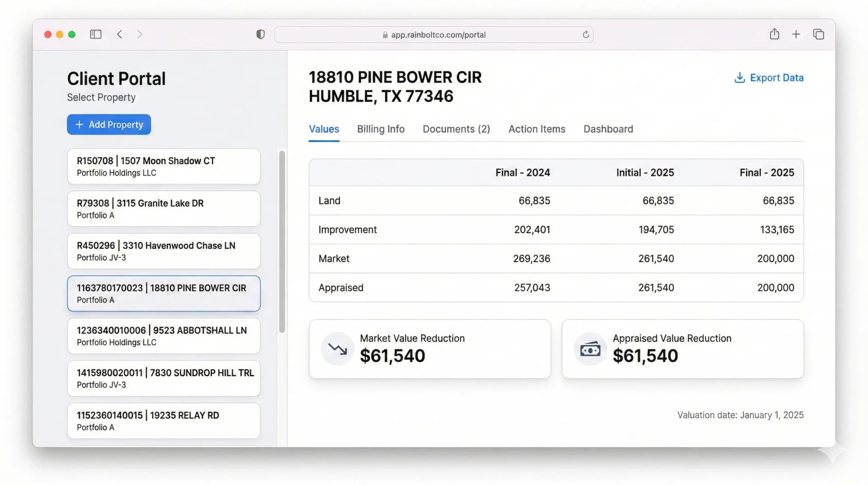Click the Market Value Reduction trend icon
This screenshot has height=485, width=868.
(x=337, y=349)
